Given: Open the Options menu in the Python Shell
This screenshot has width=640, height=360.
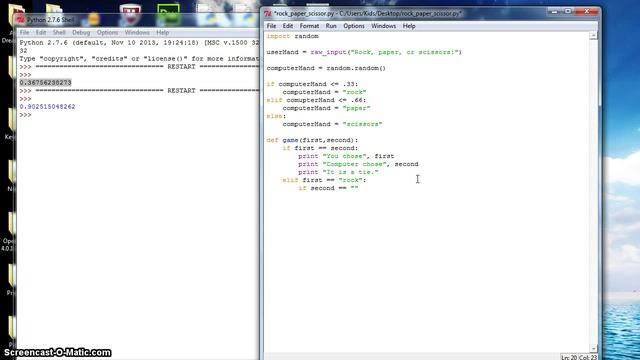Looking at the screenshot, I should coord(107,32).
